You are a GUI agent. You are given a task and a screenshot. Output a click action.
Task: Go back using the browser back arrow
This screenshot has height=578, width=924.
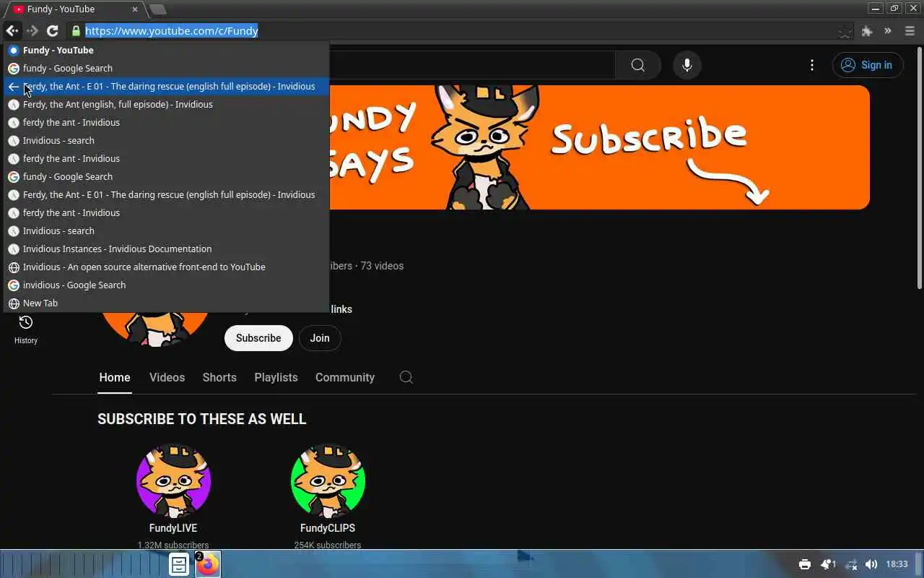click(x=12, y=30)
